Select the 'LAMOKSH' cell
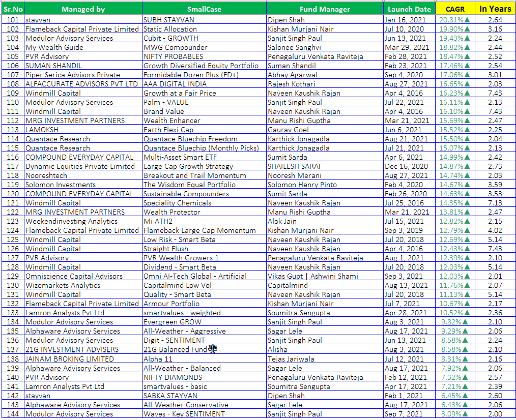The image size is (516, 420). (83, 130)
